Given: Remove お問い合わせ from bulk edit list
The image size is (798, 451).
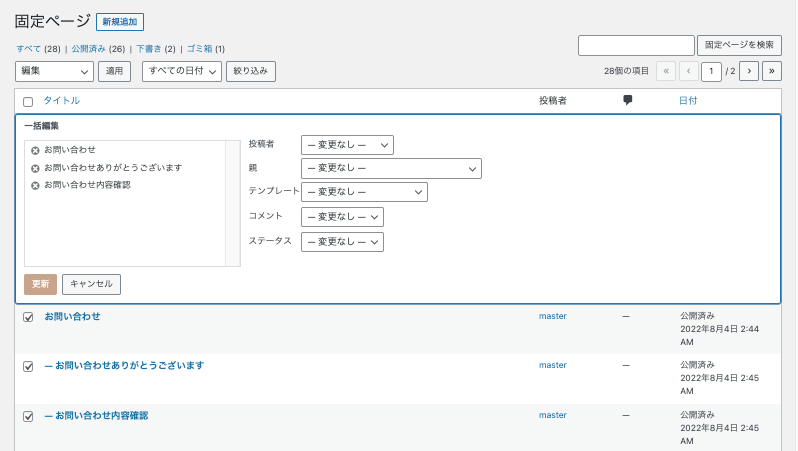Looking at the screenshot, I should pos(35,150).
